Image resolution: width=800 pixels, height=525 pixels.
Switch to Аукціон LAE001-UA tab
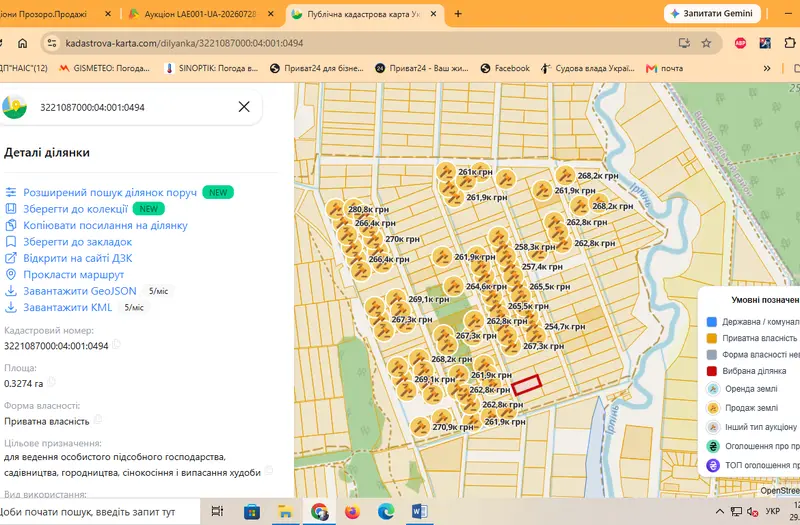point(201,14)
